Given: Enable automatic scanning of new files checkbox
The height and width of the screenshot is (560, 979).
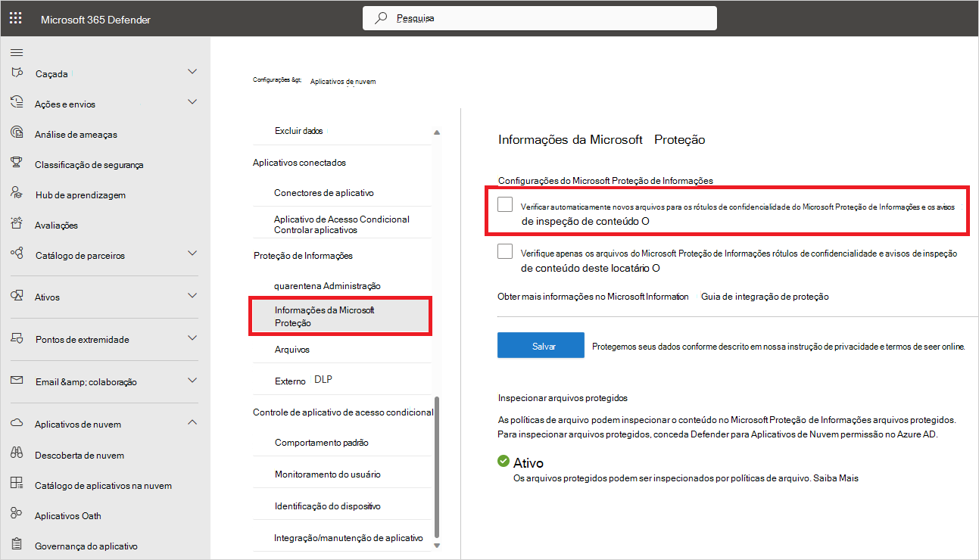Looking at the screenshot, I should (505, 203).
